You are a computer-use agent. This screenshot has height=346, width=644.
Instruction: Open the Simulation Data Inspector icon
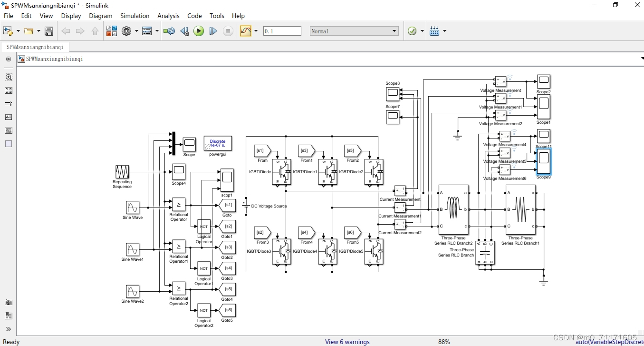tap(246, 31)
